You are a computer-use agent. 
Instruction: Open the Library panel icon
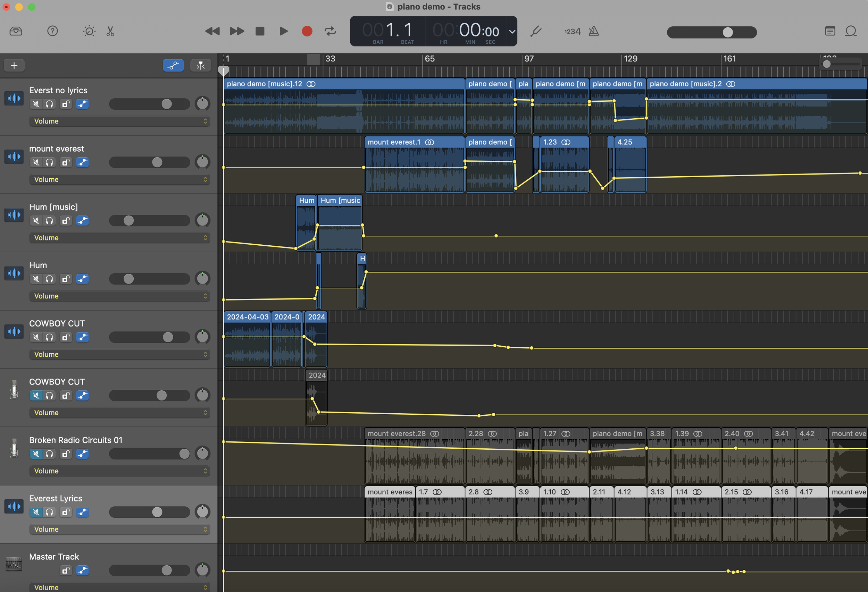coord(16,31)
